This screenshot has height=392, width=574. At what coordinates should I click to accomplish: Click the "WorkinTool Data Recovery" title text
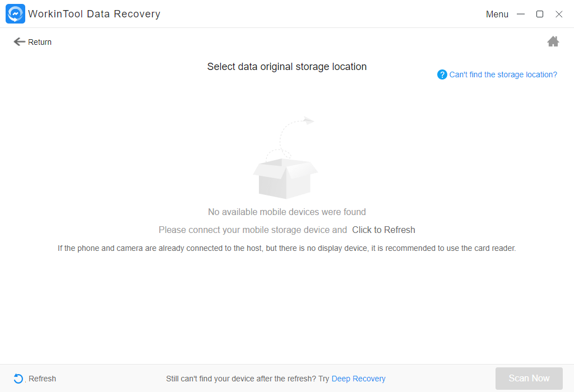point(94,14)
